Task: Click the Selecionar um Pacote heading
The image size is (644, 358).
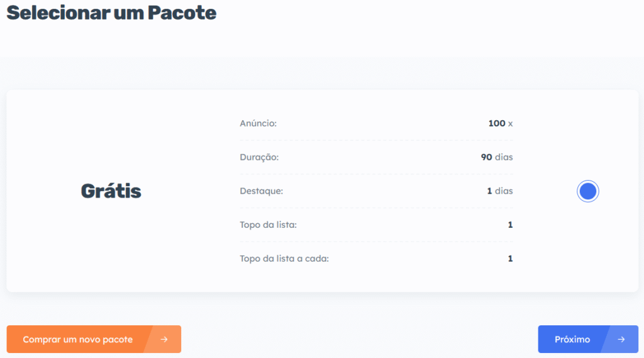Action: pos(111,13)
